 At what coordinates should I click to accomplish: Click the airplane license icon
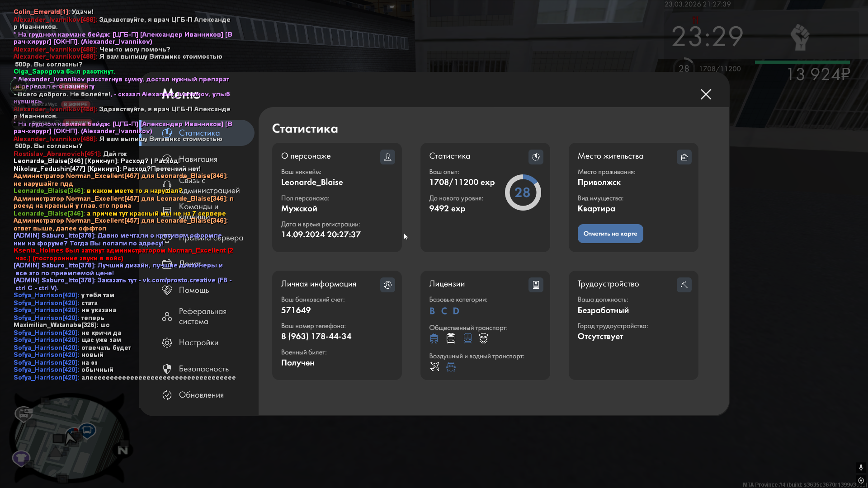(x=434, y=367)
